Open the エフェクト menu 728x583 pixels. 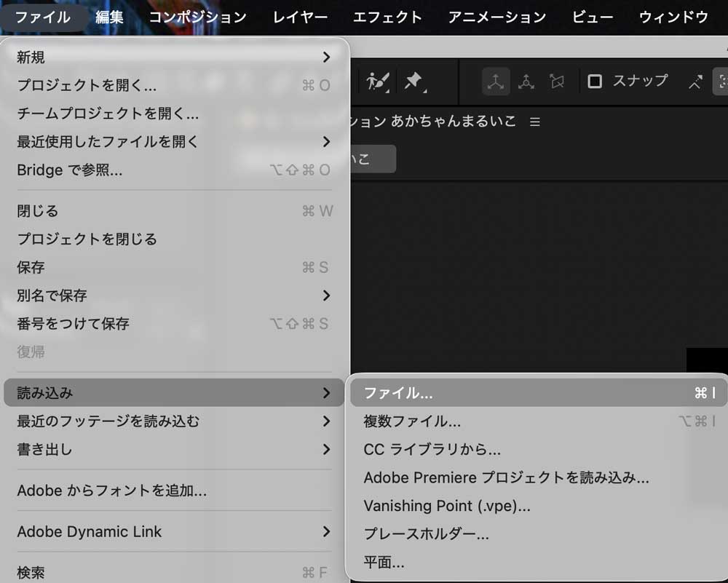point(387,17)
